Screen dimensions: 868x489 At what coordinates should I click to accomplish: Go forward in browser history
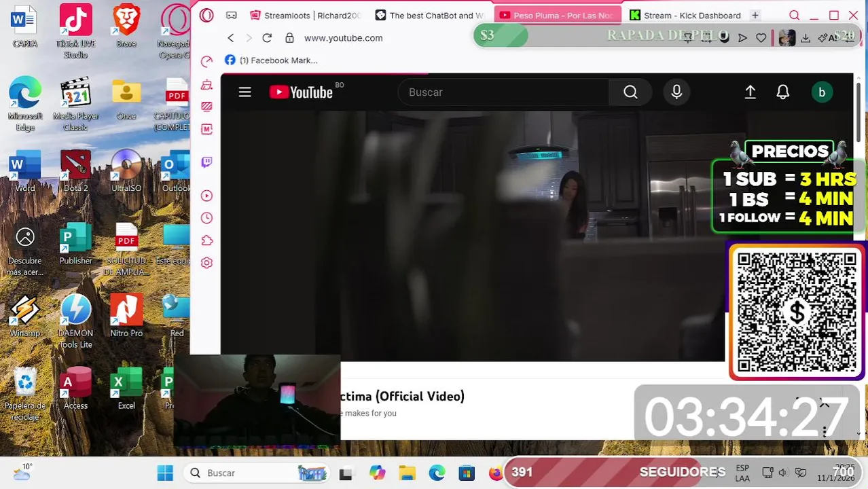point(249,38)
